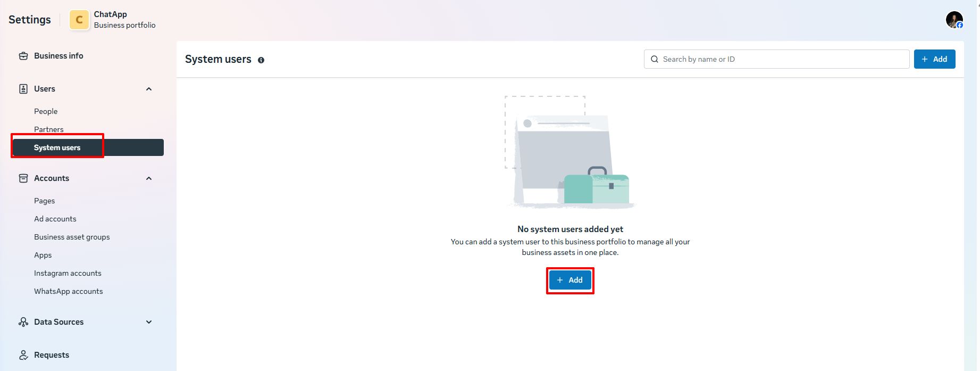This screenshot has height=371, width=980.
Task: Collapse the Accounts section chevron
Action: [x=149, y=178]
